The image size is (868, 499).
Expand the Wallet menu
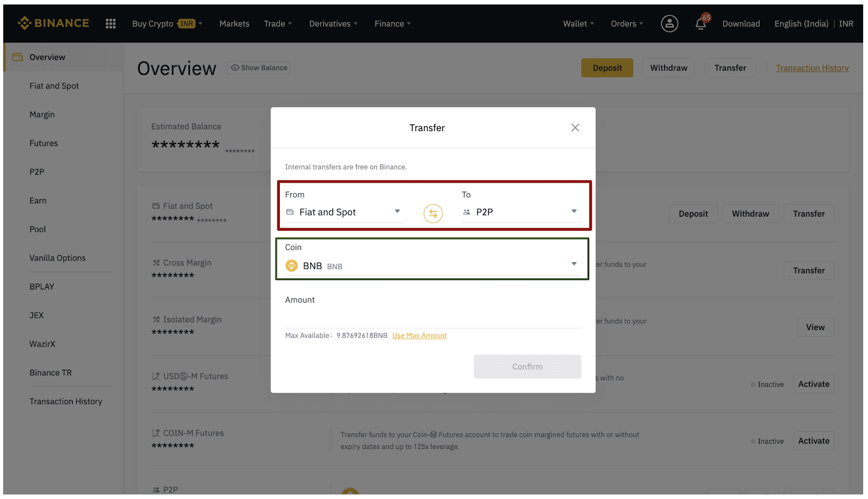tap(578, 24)
